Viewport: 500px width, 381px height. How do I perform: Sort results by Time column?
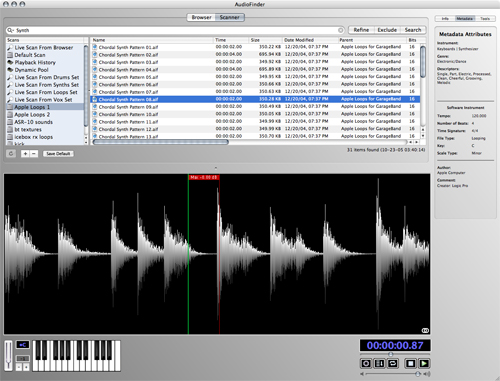coord(231,40)
